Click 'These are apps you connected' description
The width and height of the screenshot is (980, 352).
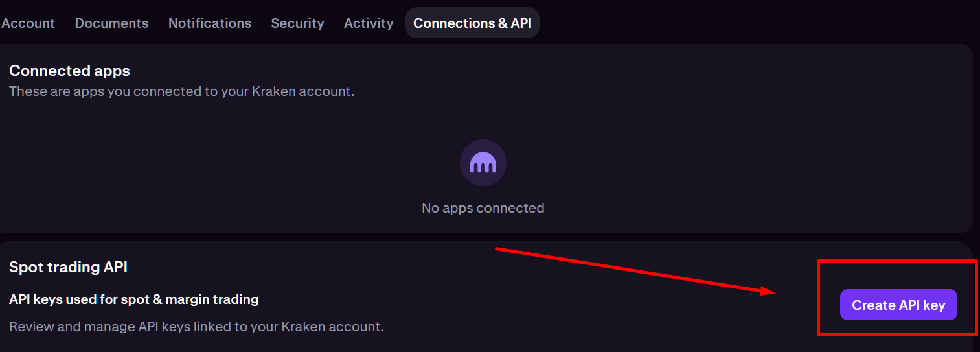[181, 91]
